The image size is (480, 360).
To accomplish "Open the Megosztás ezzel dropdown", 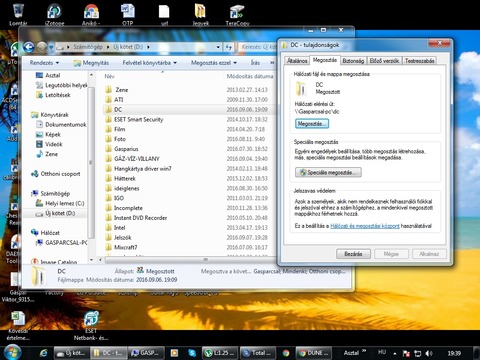I will tap(214, 63).
